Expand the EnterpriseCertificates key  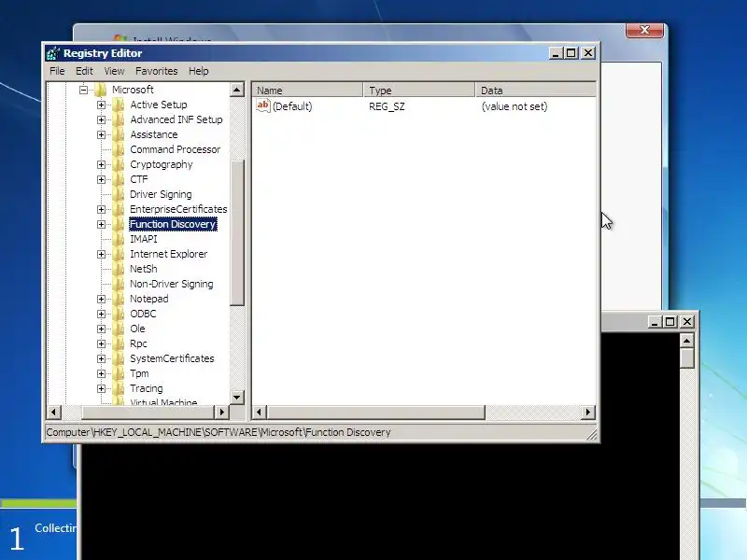click(101, 209)
